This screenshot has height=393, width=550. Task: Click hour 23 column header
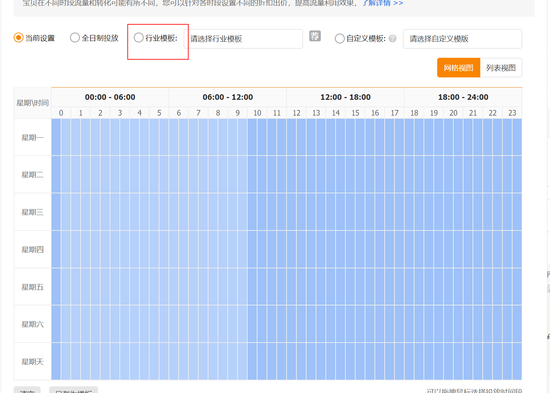[512, 113]
